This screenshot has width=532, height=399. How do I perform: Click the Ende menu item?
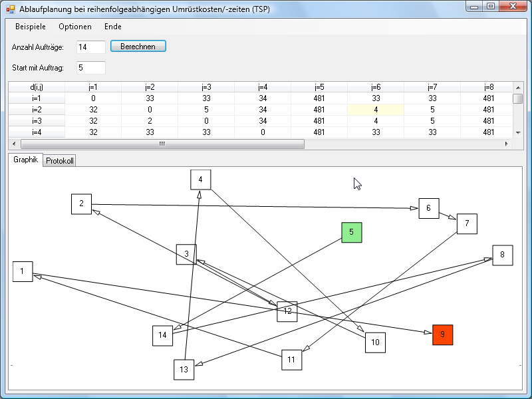(x=113, y=27)
